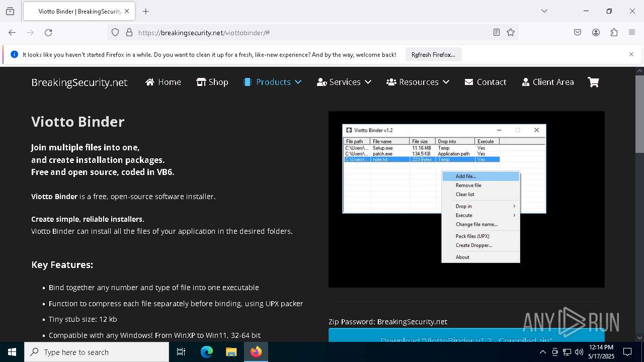The height and width of the screenshot is (362, 644).
Task: Reload the page with the refresh icon
Action: pyautogui.click(x=48, y=32)
